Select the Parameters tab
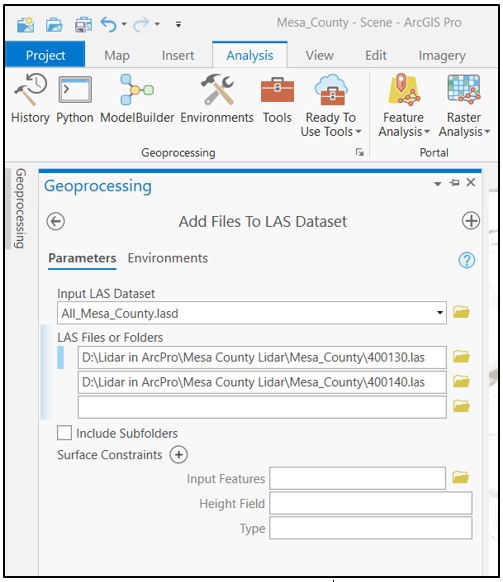Image resolution: width=503 pixels, height=582 pixels. [82, 258]
